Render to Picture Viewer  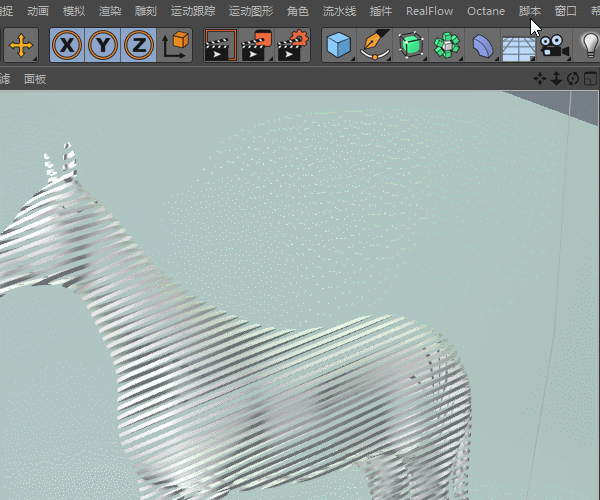click(x=256, y=45)
